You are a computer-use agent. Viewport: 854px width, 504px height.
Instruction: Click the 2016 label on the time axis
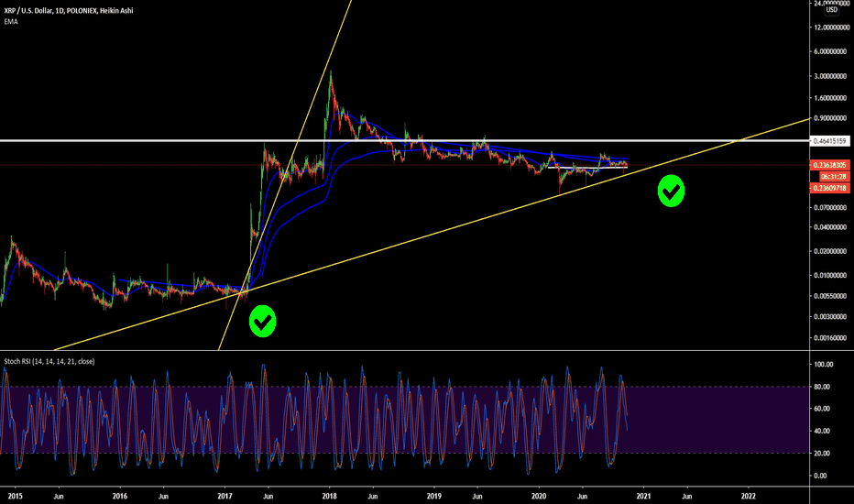coord(120,497)
